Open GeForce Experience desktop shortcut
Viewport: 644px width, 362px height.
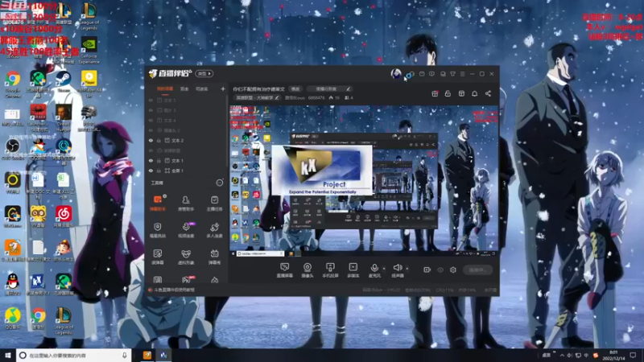click(89, 50)
